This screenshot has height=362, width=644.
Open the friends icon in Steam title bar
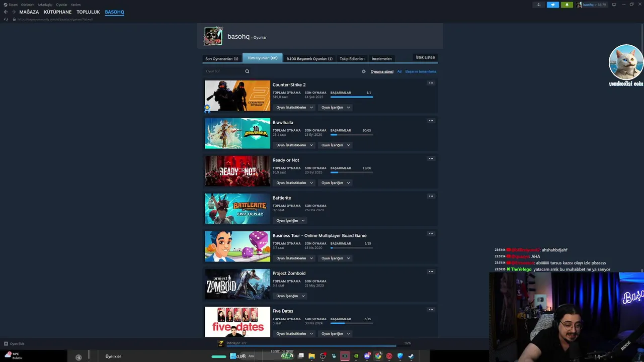click(x=538, y=5)
